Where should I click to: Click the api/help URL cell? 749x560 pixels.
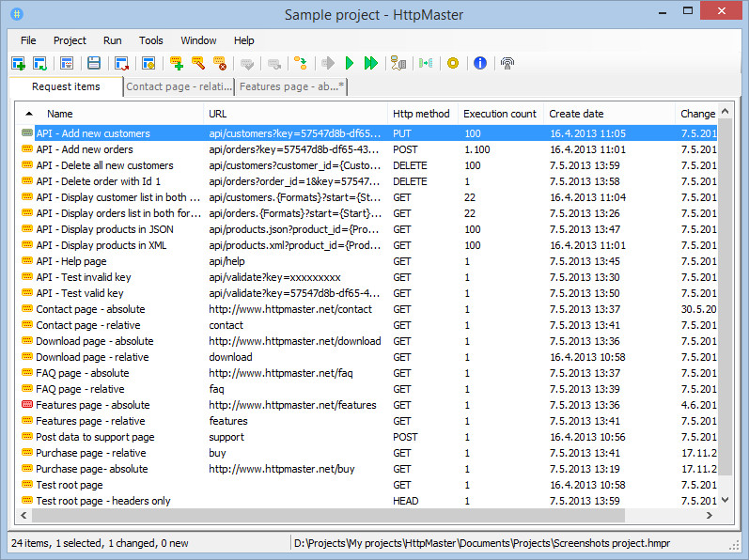(x=226, y=261)
